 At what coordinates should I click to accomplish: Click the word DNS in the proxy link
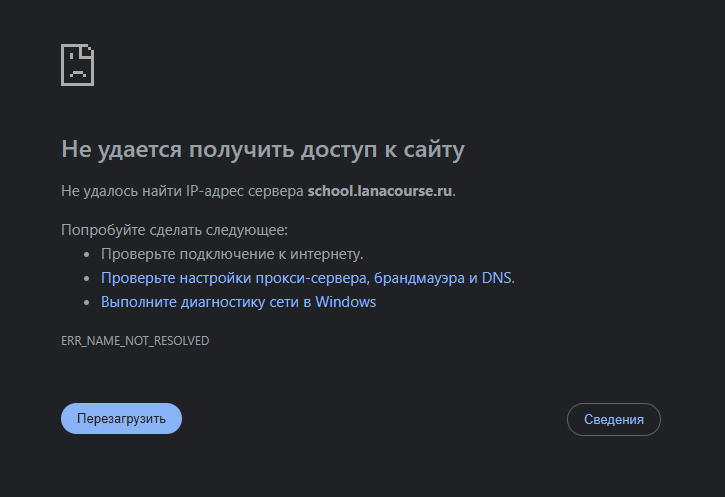pos(496,278)
